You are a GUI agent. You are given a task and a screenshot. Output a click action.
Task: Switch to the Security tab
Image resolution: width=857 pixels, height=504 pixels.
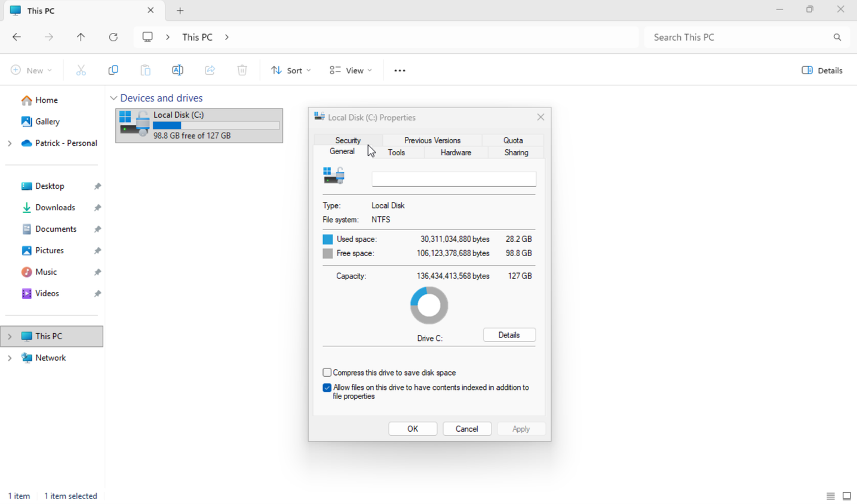(x=348, y=140)
